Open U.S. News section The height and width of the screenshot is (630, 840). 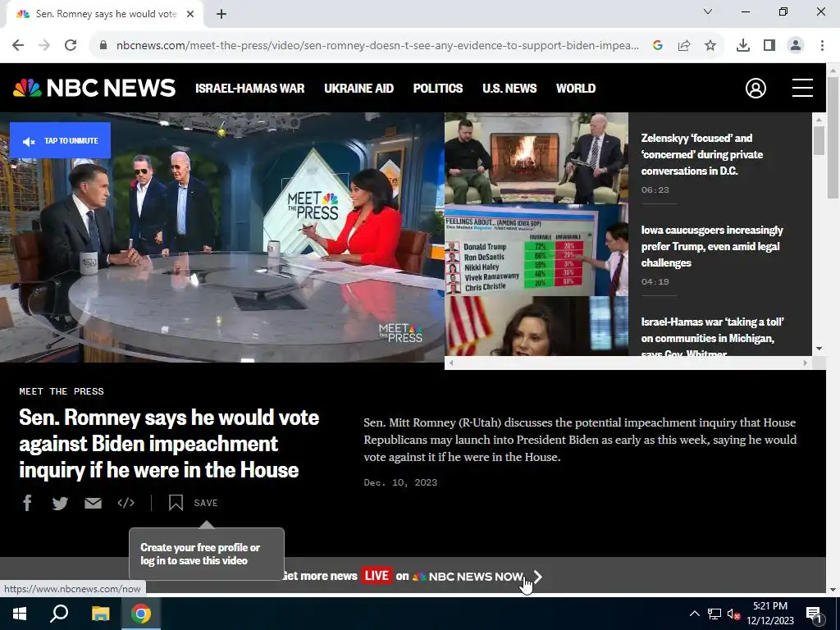pyautogui.click(x=509, y=89)
